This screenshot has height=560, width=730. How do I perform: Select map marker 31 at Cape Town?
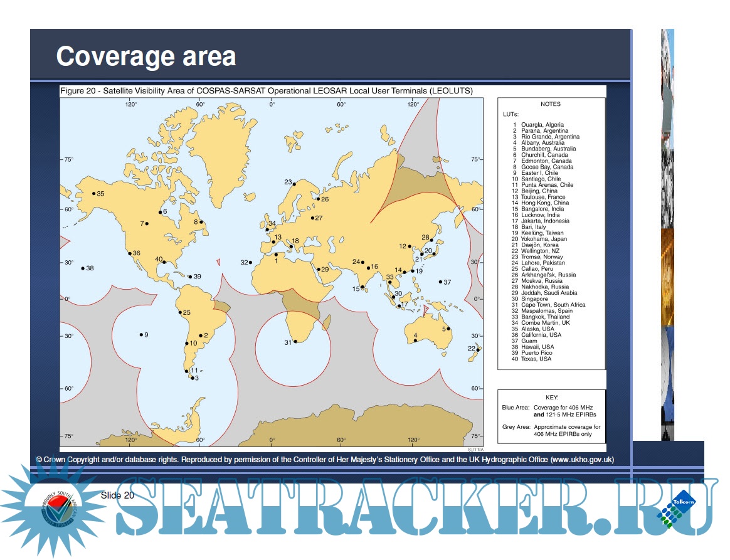click(x=295, y=341)
